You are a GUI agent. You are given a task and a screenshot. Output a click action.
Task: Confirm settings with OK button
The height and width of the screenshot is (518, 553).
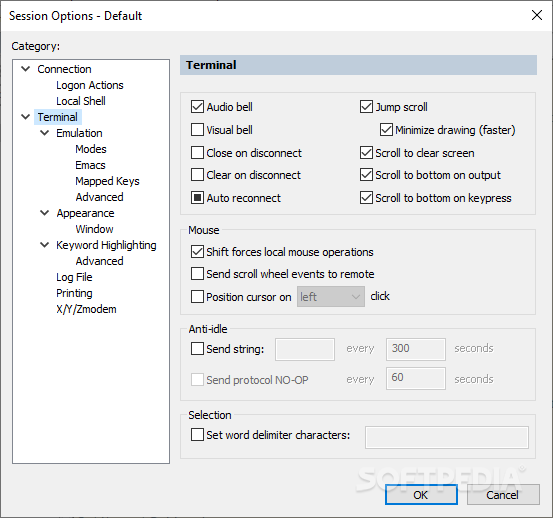point(421,494)
